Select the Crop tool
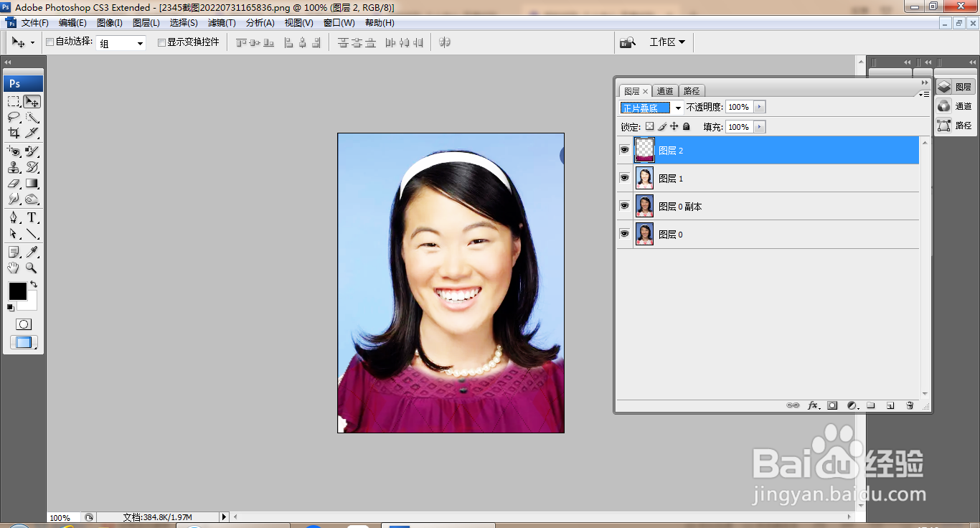 point(14,133)
